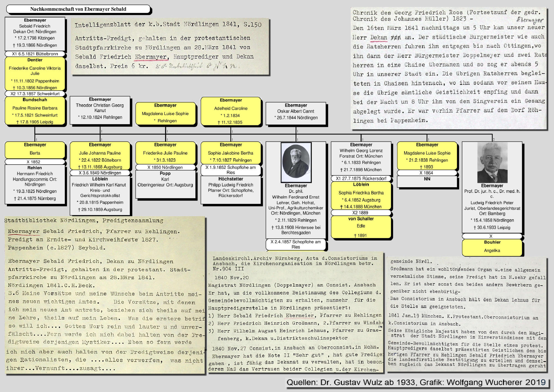Click the yellow von Schaller Edle box
Viewport: 554px width, 392px height.
(x=361, y=227)
